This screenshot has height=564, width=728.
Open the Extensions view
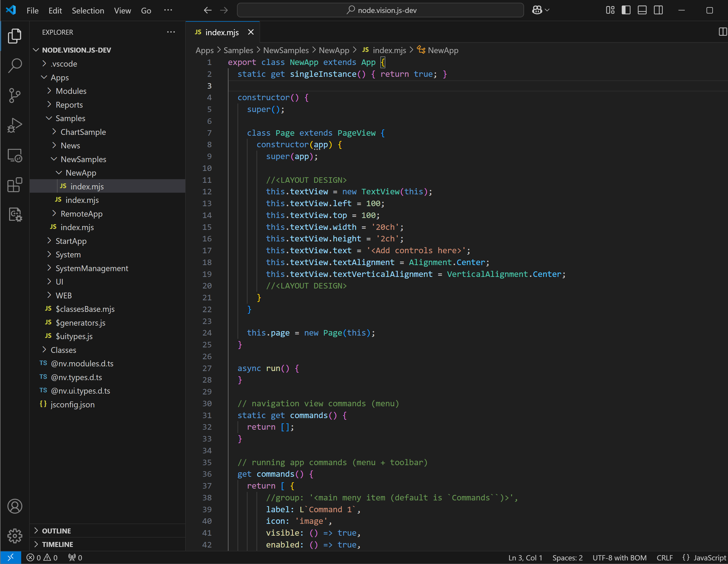[15, 185]
